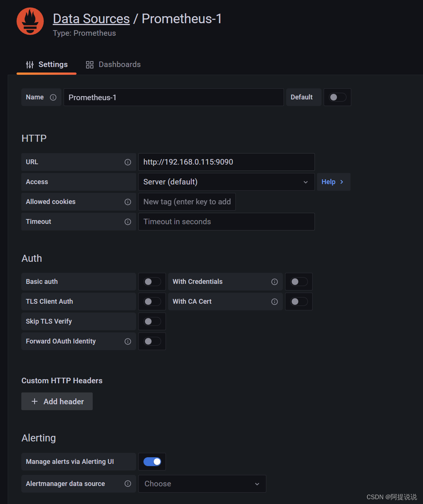Click the Skip TLS Verify label
The width and height of the screenshot is (423, 504).
coord(49,321)
